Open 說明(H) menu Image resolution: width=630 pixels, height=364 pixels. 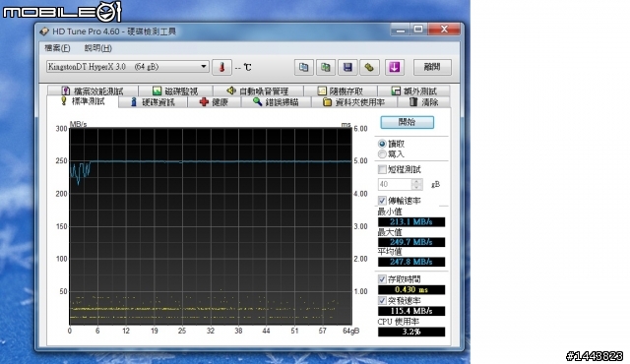click(x=98, y=48)
